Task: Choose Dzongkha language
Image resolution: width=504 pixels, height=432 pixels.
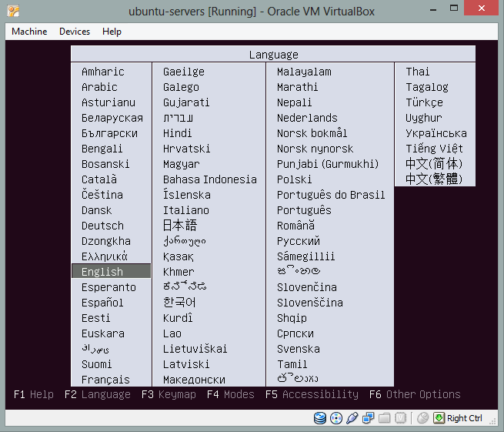Action: click(x=106, y=241)
